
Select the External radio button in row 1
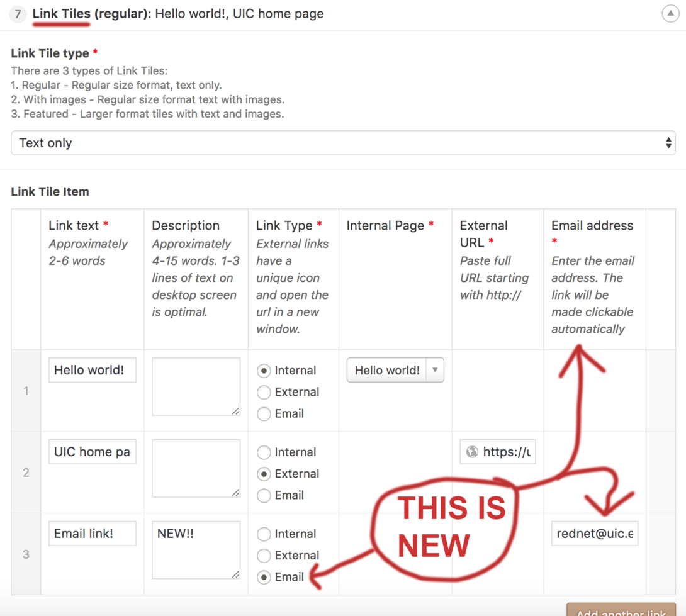tap(264, 392)
